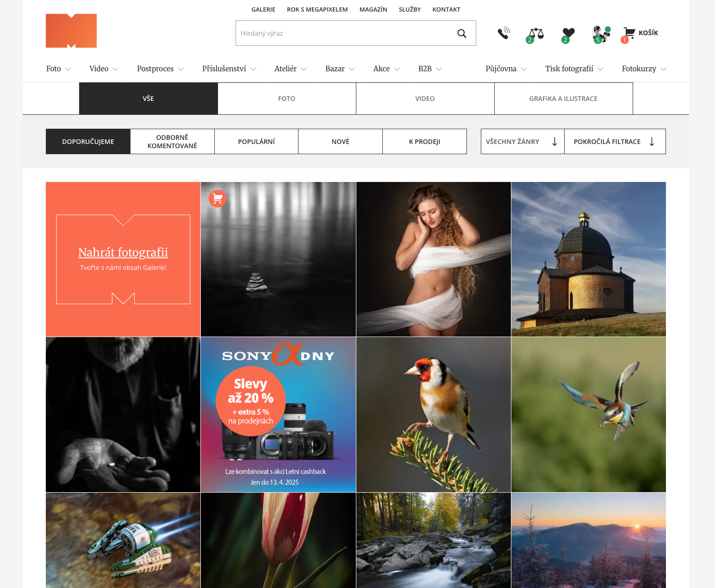
Task: Open the mountain sunset photo
Action: 589,540
